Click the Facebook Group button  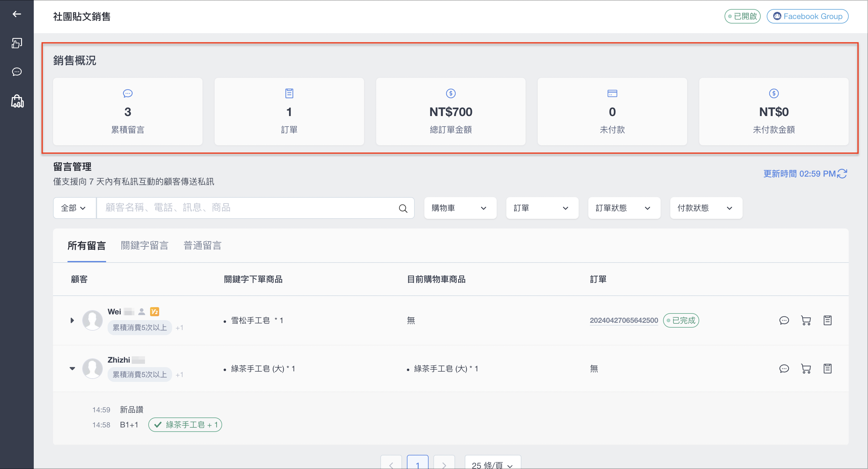pyautogui.click(x=807, y=16)
